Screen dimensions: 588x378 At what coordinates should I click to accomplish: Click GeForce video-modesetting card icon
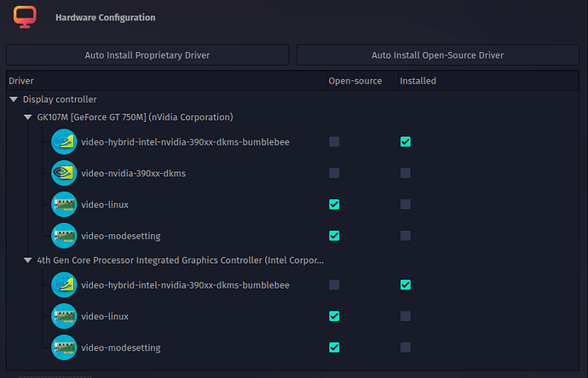pyautogui.click(x=64, y=236)
